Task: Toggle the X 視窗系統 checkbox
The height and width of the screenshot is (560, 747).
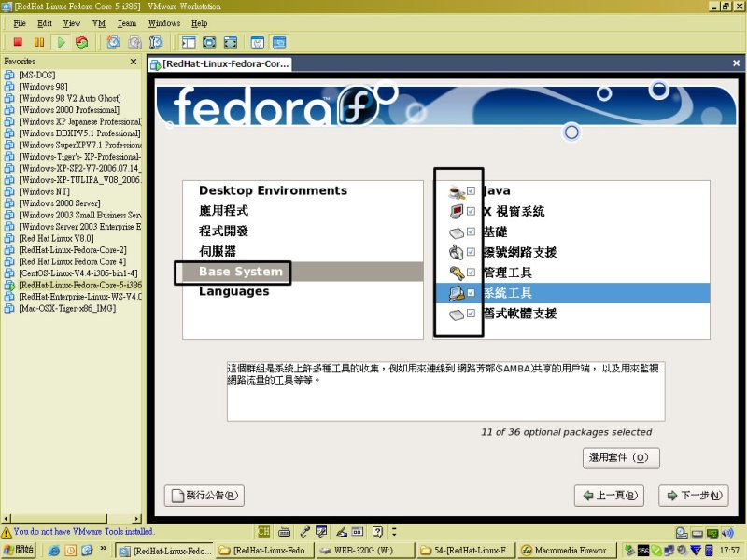Action: (472, 211)
